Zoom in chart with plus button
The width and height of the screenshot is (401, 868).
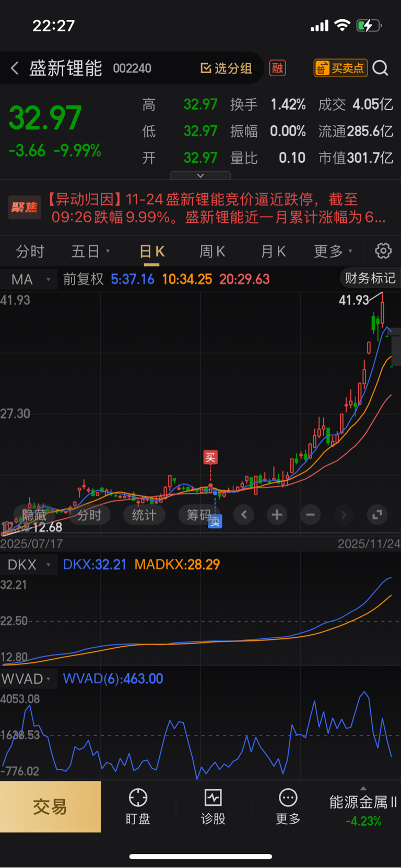pyautogui.click(x=277, y=515)
